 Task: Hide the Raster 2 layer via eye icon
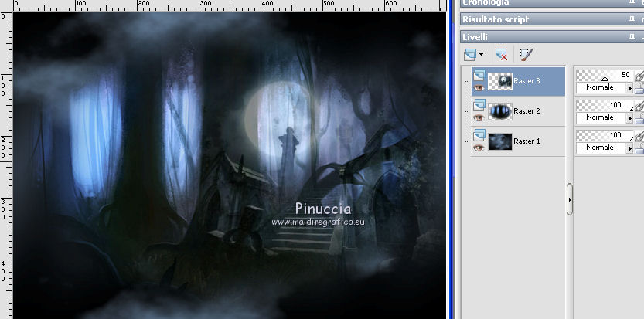tap(479, 118)
